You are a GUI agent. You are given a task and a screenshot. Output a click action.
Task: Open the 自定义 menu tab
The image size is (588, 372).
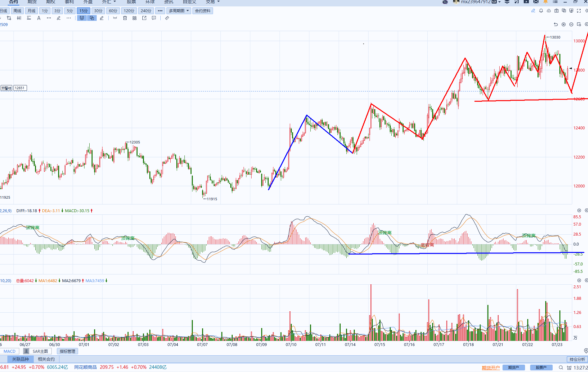[x=190, y=2]
